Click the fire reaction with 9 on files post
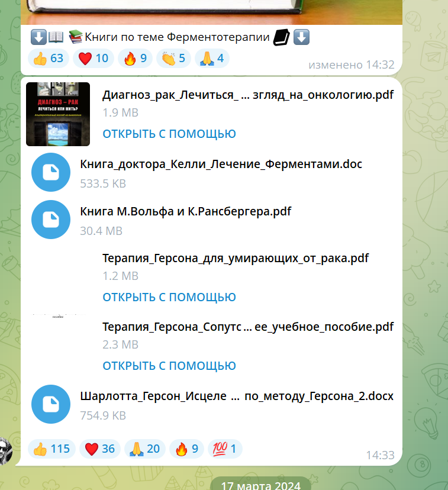 (186, 449)
